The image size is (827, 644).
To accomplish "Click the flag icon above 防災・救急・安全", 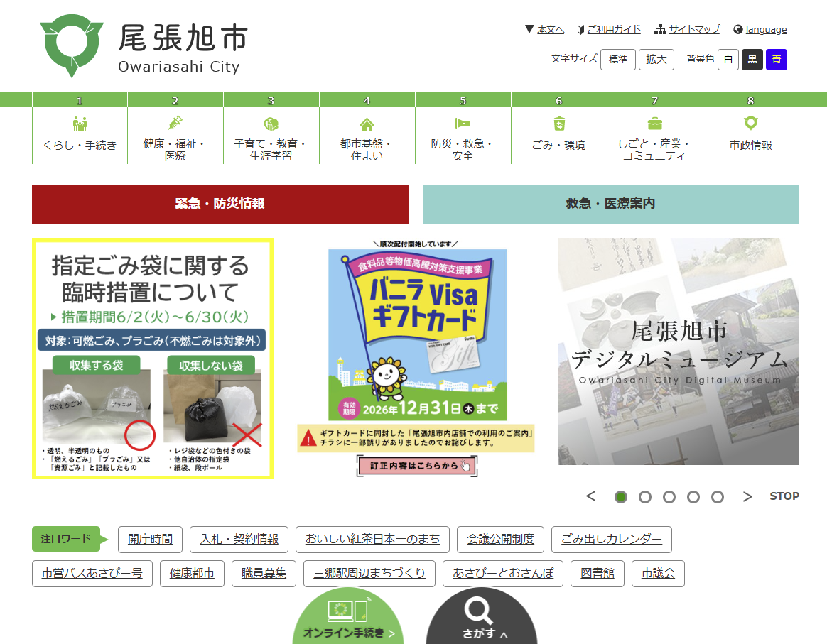I will (x=463, y=124).
